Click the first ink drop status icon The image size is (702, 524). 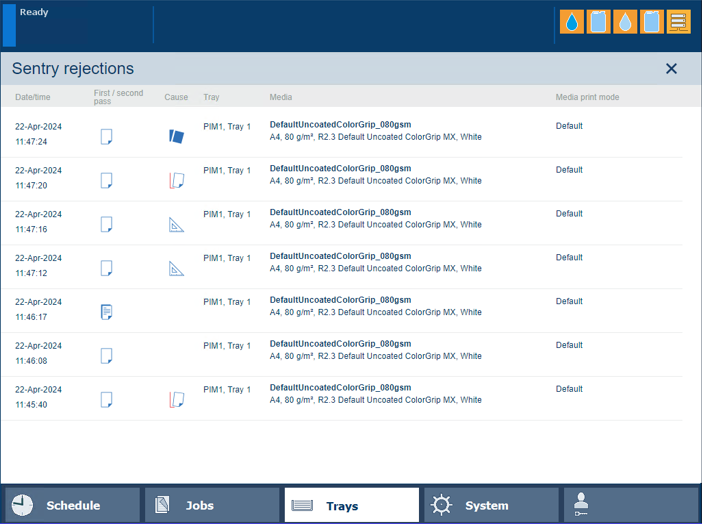click(572, 21)
